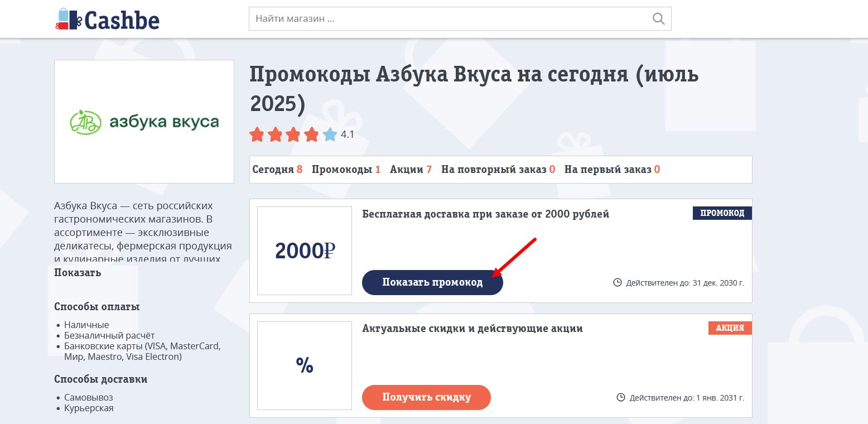Click the 'Курьерская' delivery list item
The height and width of the screenshot is (424, 868).
(89, 408)
